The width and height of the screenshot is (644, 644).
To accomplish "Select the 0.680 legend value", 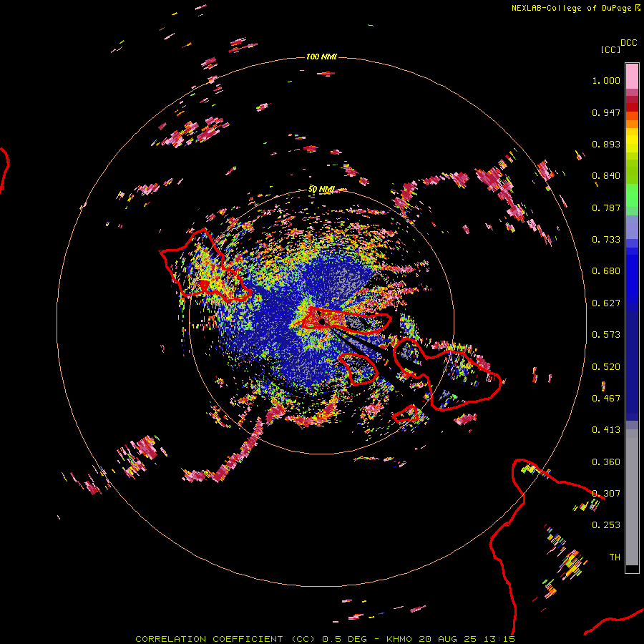I will [x=606, y=271].
